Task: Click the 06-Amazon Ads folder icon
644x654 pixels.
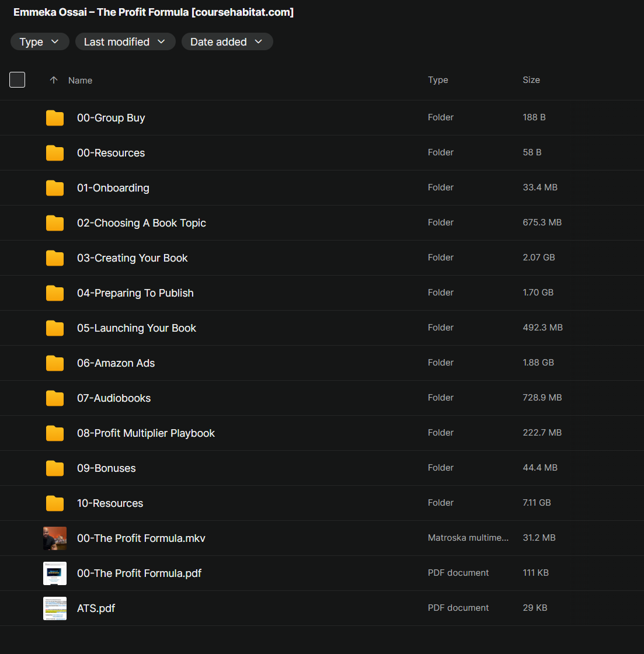Action: (x=55, y=363)
